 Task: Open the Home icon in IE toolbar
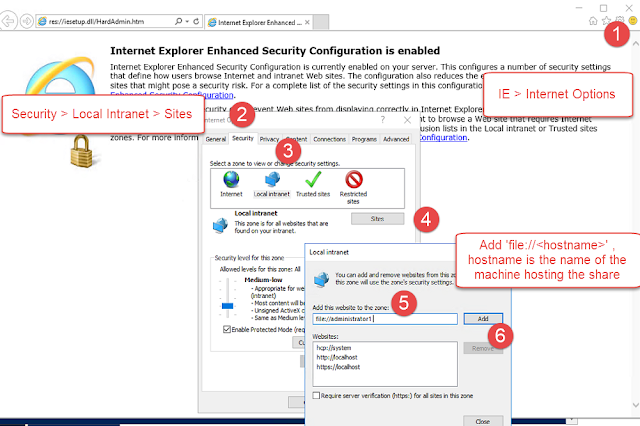[x=593, y=21]
